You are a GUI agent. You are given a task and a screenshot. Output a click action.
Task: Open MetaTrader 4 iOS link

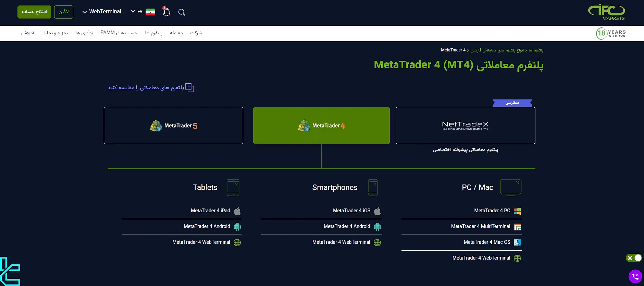pos(351,211)
